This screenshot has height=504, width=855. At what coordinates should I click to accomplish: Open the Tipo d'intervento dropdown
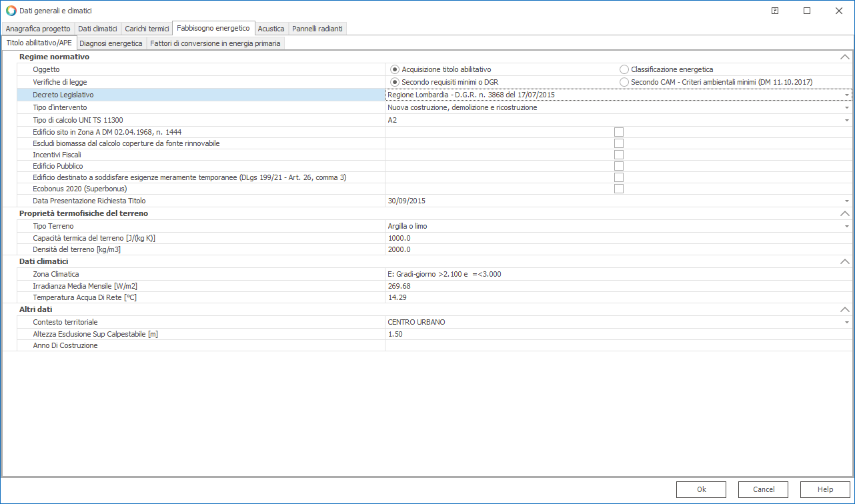click(x=847, y=107)
